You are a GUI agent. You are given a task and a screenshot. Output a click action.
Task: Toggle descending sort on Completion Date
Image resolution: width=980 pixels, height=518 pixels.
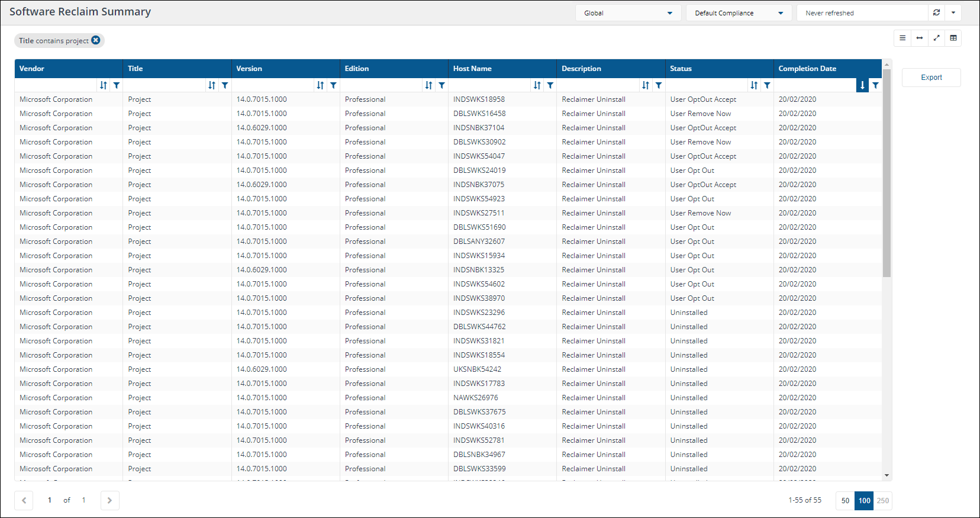[862, 85]
